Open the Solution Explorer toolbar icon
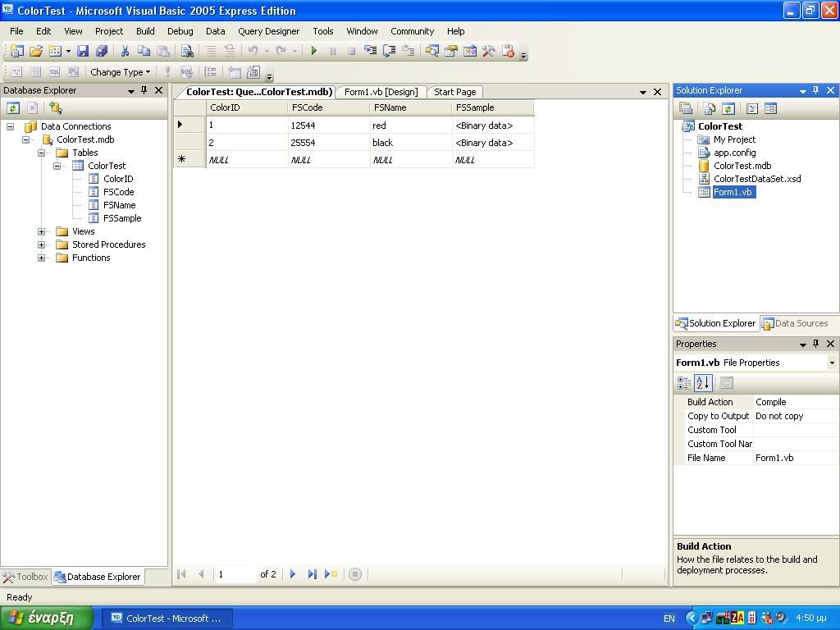 pos(431,51)
